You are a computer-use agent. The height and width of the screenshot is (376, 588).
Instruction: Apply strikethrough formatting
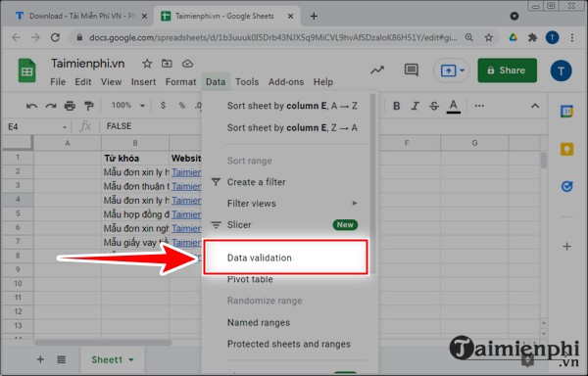click(x=434, y=106)
